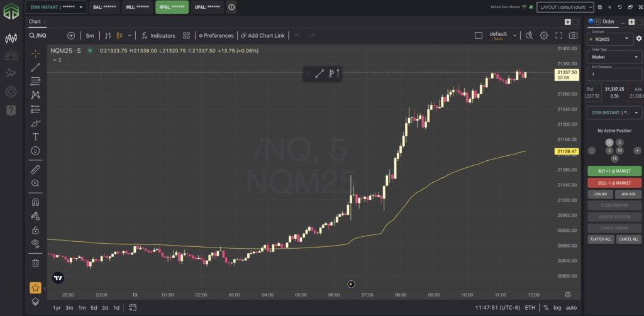Open chart settings gear in chart toolbar

[x=544, y=36]
